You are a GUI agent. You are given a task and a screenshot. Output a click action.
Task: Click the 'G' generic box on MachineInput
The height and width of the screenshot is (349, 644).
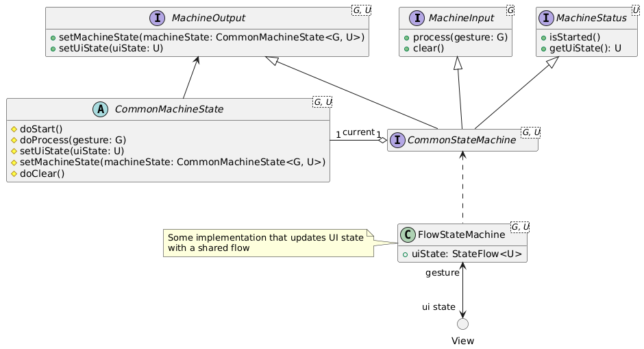point(510,10)
